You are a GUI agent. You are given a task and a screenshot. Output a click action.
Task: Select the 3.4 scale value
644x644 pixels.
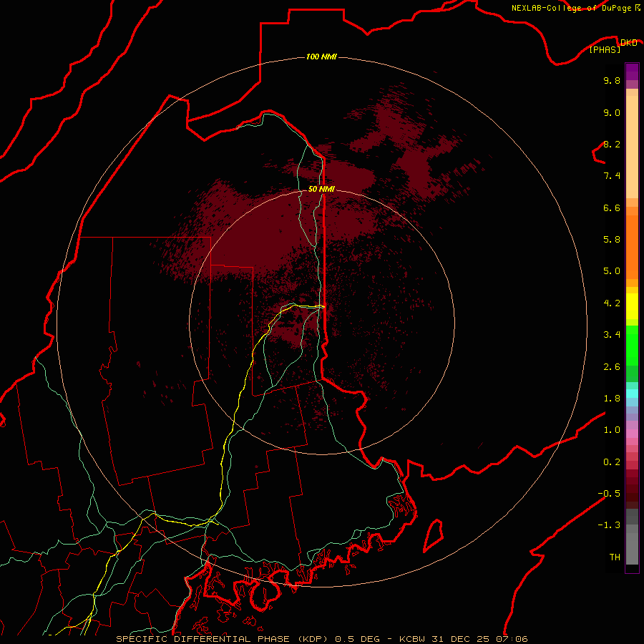612,335
